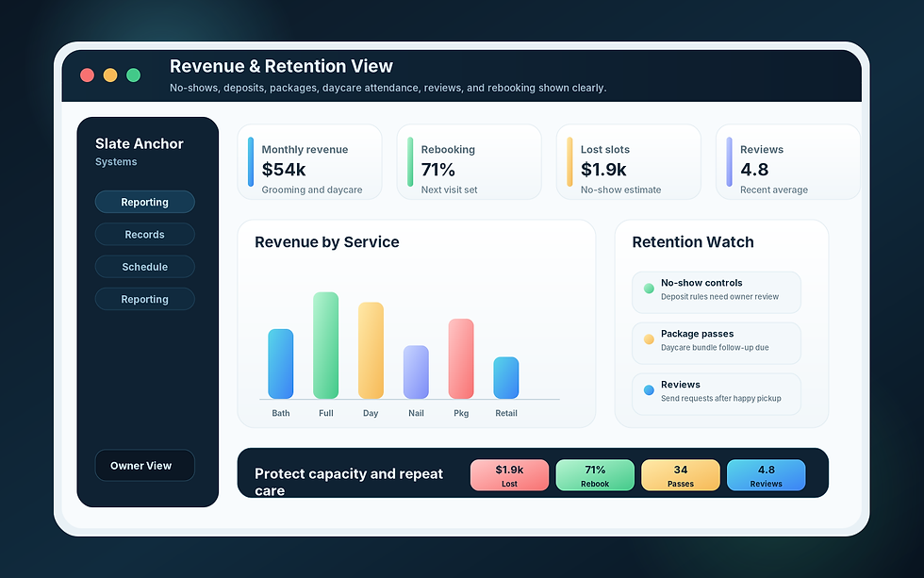Click the Slate Anchor brand name
The height and width of the screenshot is (578, 924).
point(140,143)
